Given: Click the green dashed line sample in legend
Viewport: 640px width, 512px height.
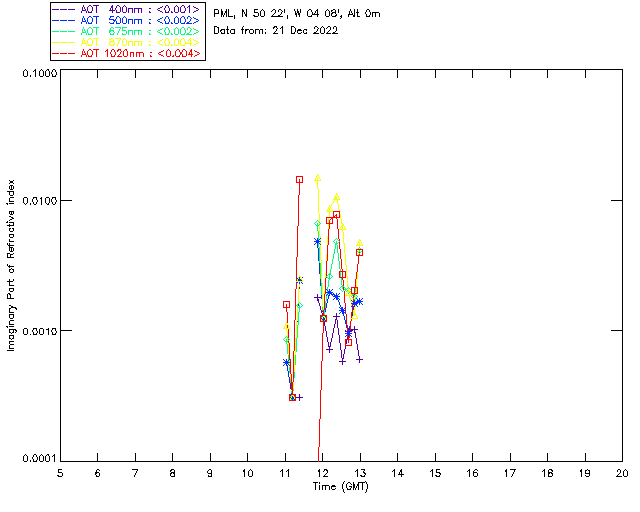Looking at the screenshot, I should (64, 31).
